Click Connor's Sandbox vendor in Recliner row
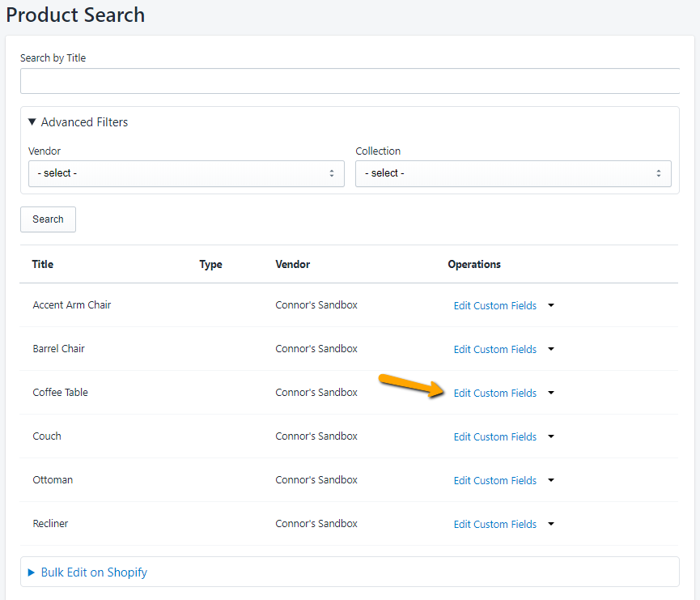 pos(316,524)
